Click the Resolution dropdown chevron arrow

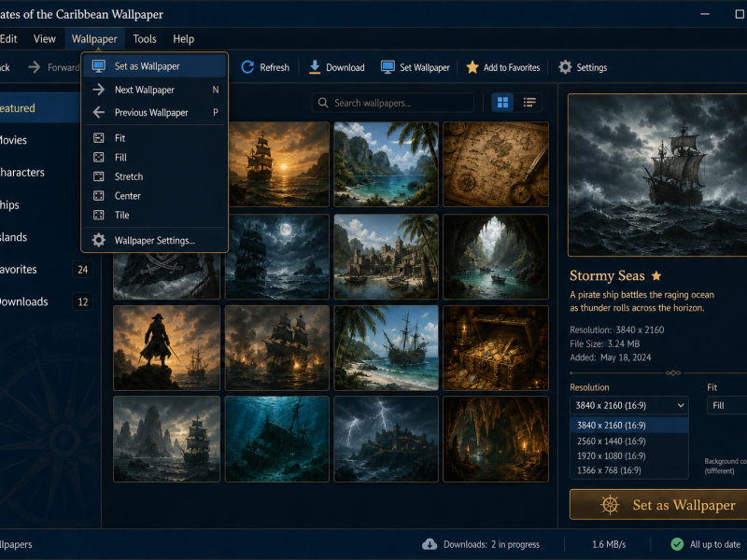681,405
